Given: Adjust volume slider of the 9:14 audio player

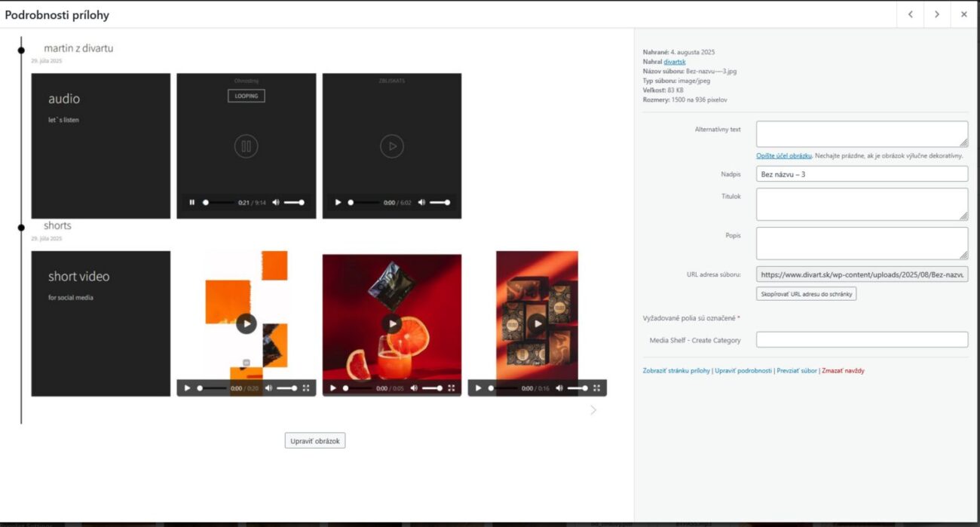Looking at the screenshot, I should (x=294, y=202).
